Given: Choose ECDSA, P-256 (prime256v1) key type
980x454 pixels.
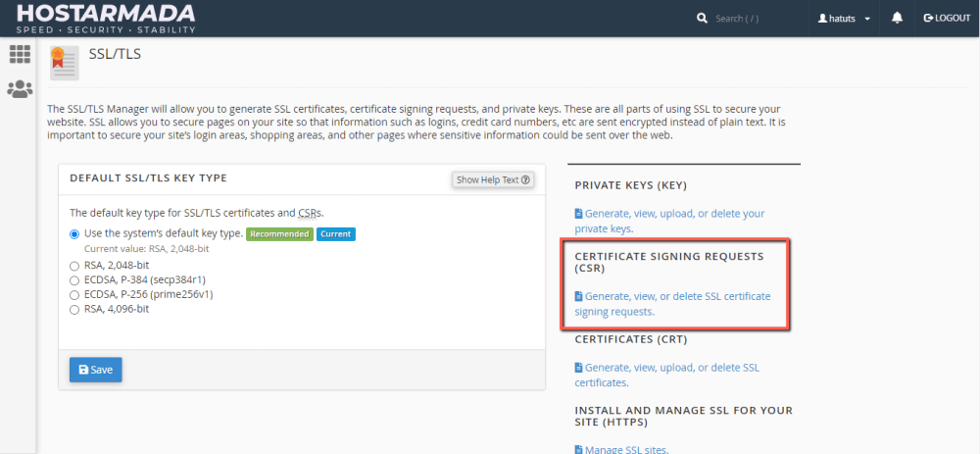Looking at the screenshot, I should pyautogui.click(x=74, y=294).
